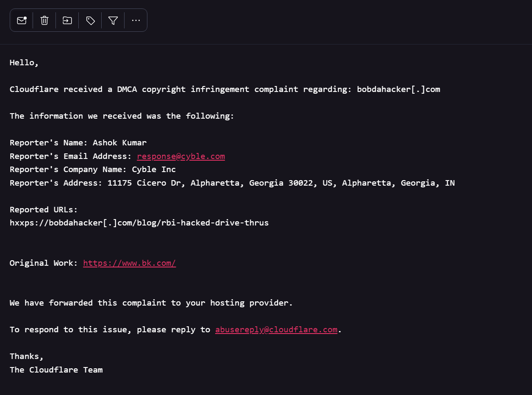Viewport: 532px width, 395px height.
Task: Open https://www.bk.com/ link
Action: click(x=130, y=263)
